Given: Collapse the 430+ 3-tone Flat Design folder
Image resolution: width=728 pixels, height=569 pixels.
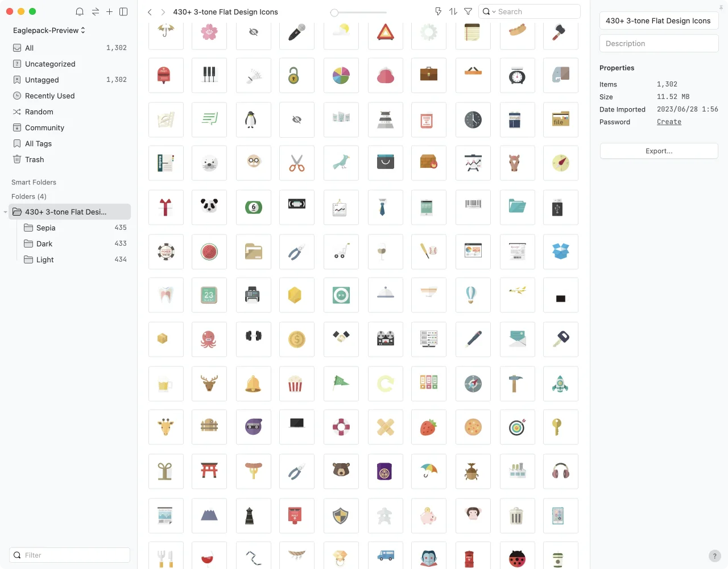Looking at the screenshot, I should coord(6,212).
